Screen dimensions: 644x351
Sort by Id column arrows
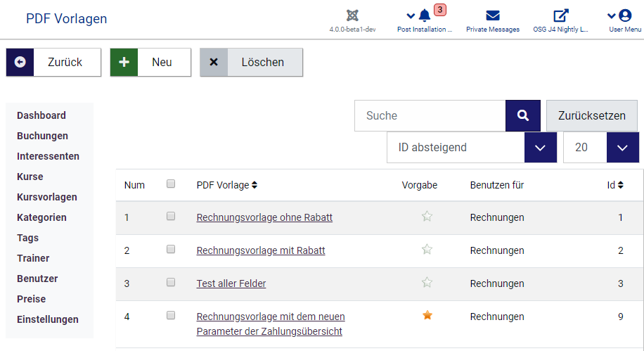tap(621, 185)
